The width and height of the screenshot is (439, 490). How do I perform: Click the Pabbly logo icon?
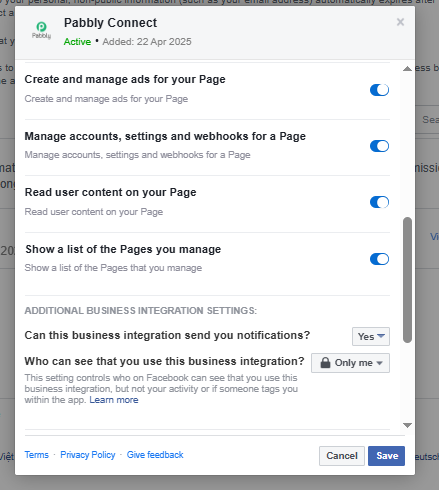tap(41, 31)
